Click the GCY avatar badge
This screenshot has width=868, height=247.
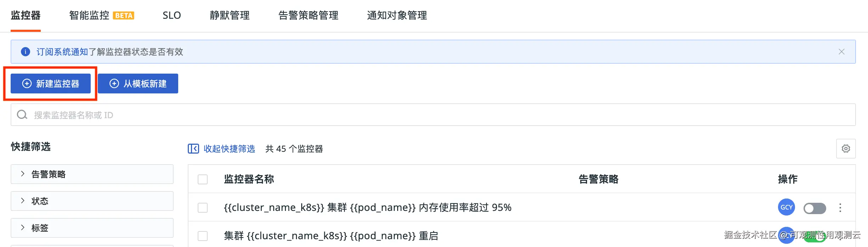pos(786,207)
